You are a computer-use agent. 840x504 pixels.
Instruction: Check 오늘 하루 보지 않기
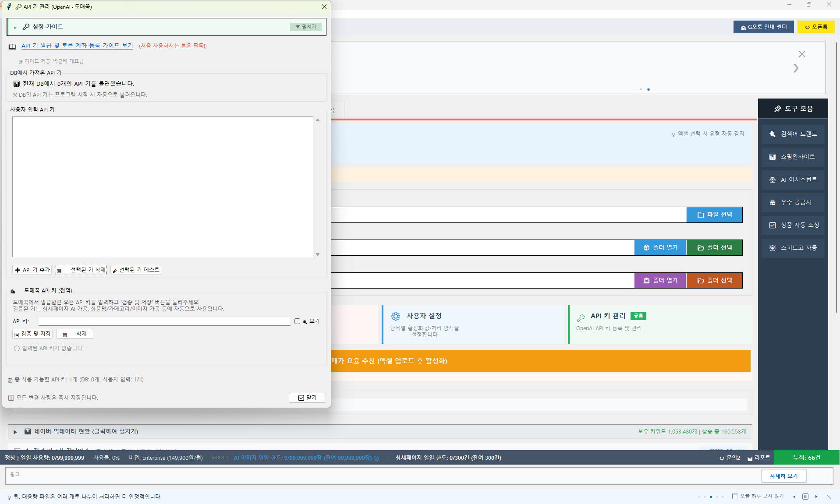pyautogui.click(x=735, y=496)
